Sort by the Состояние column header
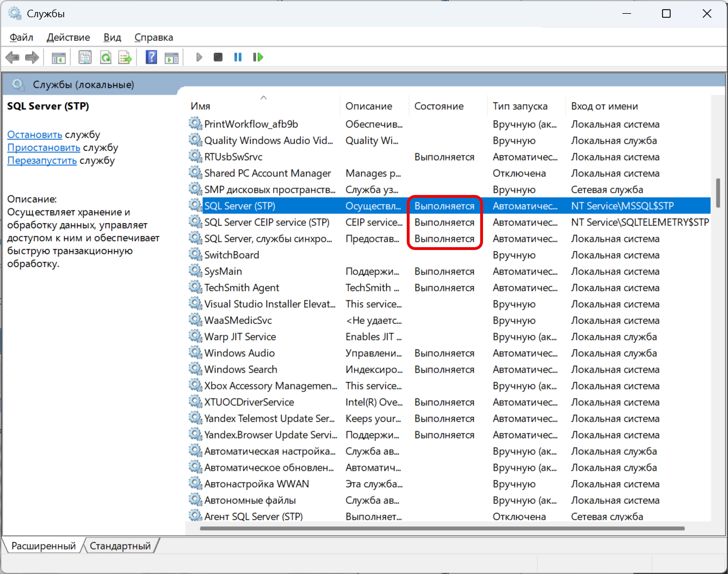 point(447,106)
